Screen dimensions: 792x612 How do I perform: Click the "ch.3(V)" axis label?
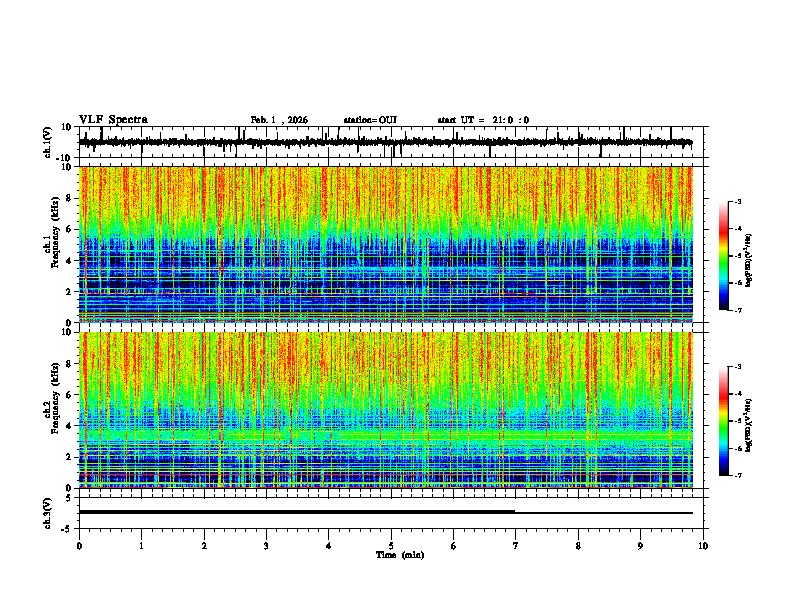pos(48,513)
